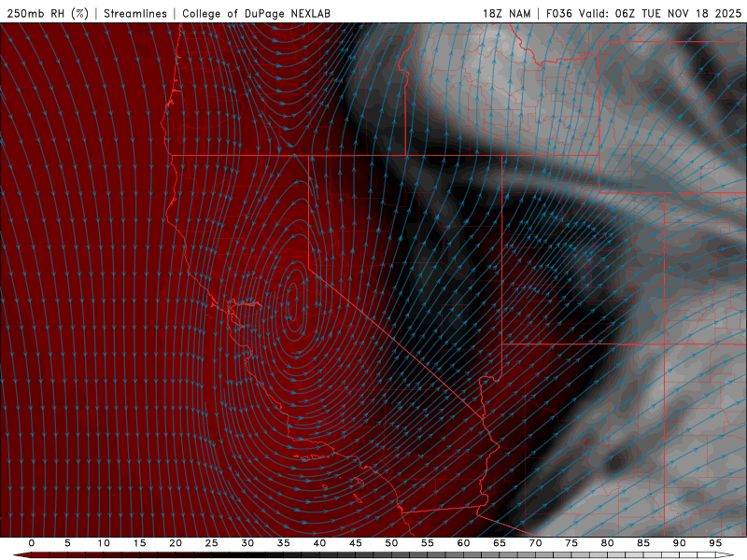Select the 45 label on the colorbar
The image size is (747, 560).
(356, 543)
